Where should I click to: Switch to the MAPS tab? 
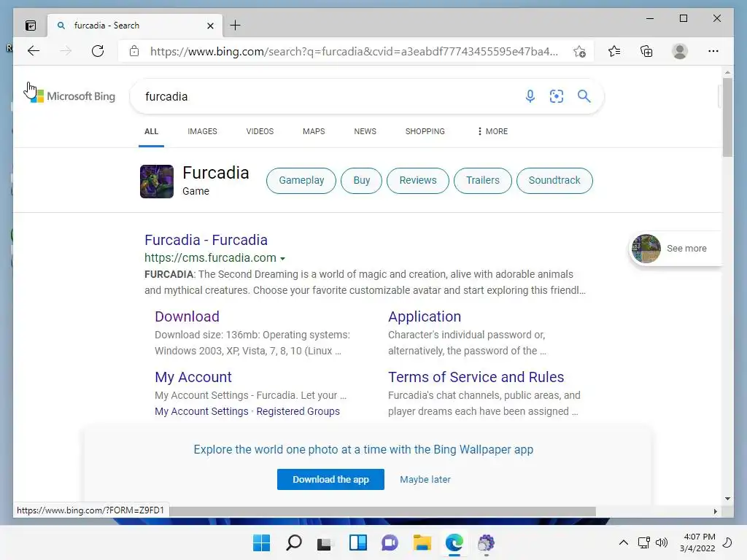pyautogui.click(x=314, y=131)
